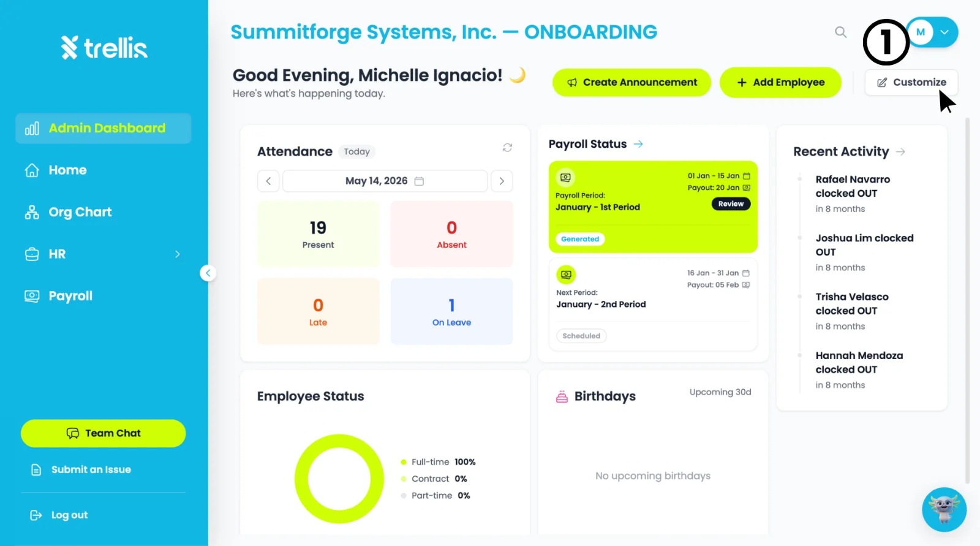980x546 pixels.
Task: Open the May 14, 2026 date picker
Action: (385, 181)
